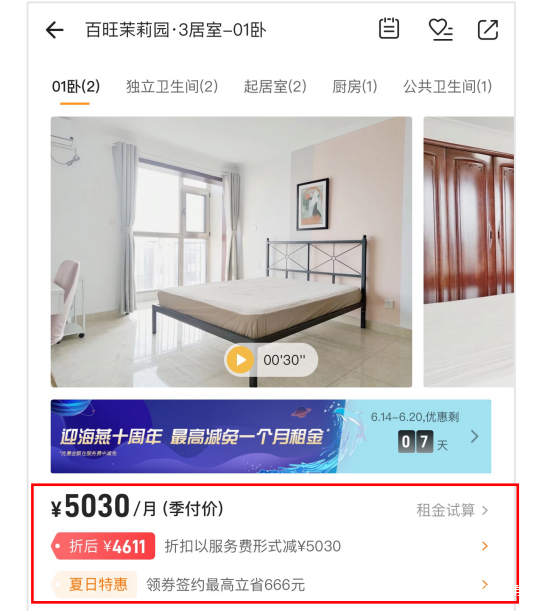Open the anniversary promotion banner

point(271,436)
